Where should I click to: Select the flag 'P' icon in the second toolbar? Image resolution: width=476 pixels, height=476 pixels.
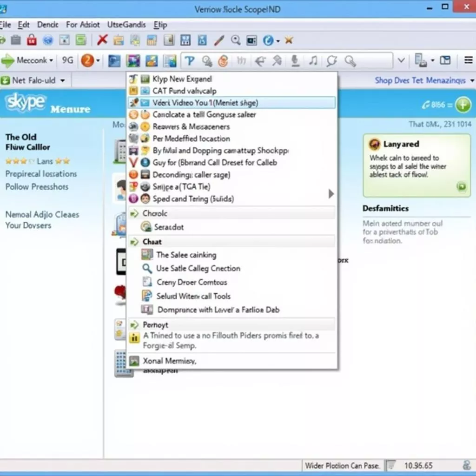190,59
